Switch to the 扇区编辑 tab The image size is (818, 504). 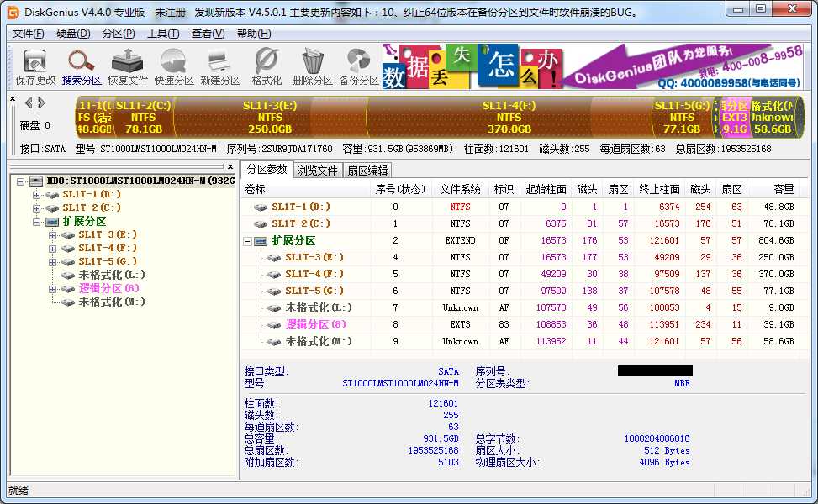367,171
